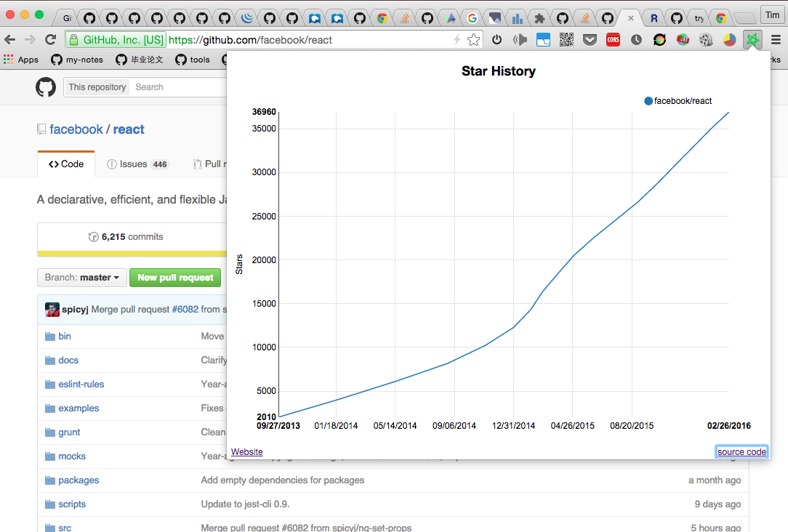The height and width of the screenshot is (532, 788).
Task: Switch to the first 'Gi' tab
Action: tap(67, 19)
